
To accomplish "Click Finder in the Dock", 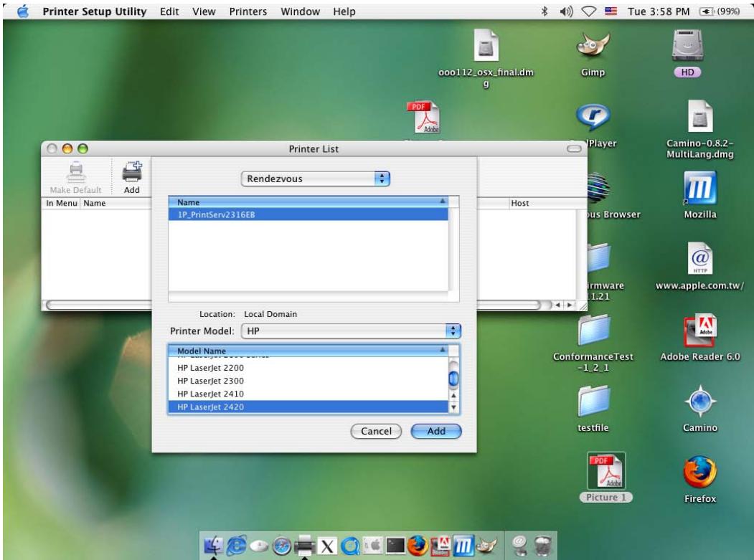I will pos(214,546).
